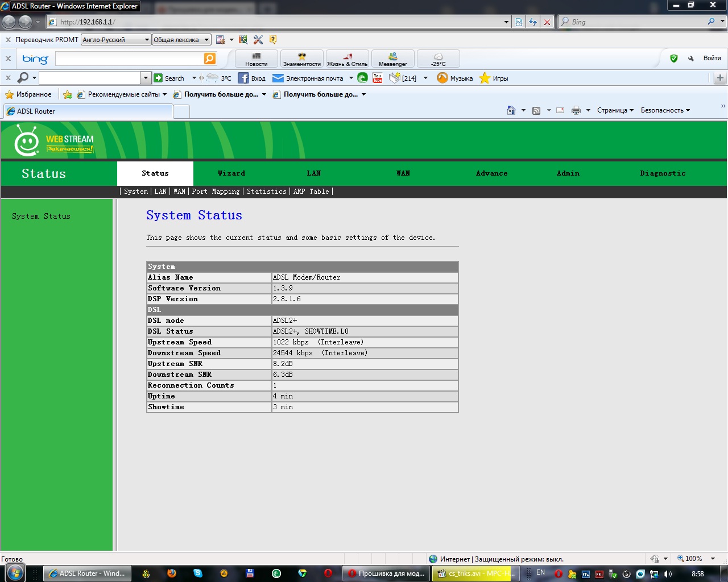The width and height of the screenshot is (728, 582).
Task: Click the Print icon in command bar
Action: (576, 110)
